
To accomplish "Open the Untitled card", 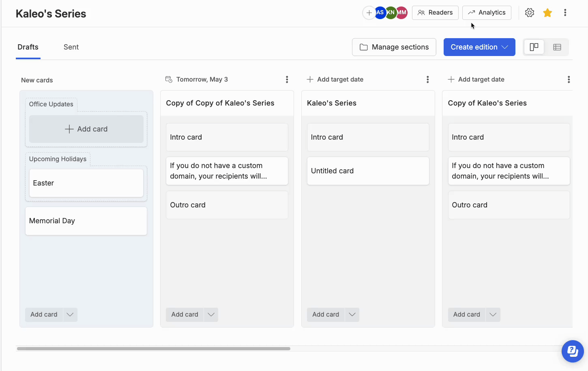I will coord(368,171).
